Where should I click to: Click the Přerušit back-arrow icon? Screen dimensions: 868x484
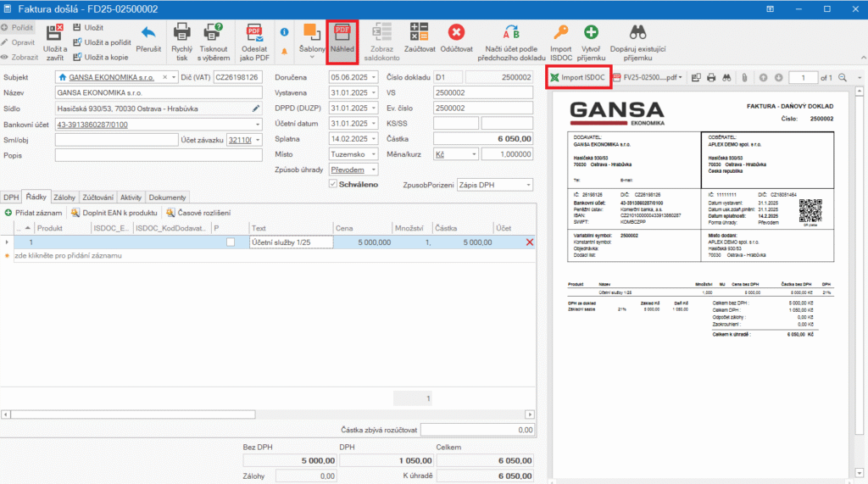click(x=147, y=33)
